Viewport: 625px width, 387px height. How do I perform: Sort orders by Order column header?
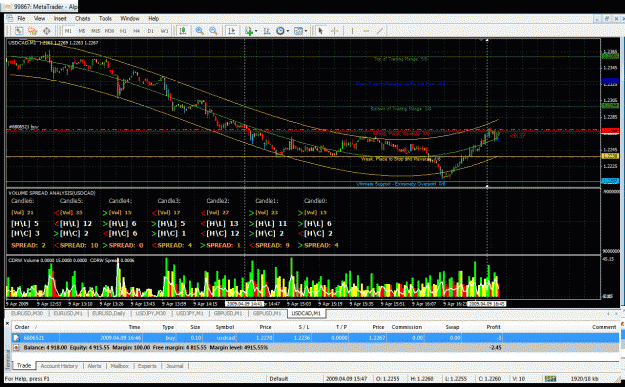pos(23,327)
